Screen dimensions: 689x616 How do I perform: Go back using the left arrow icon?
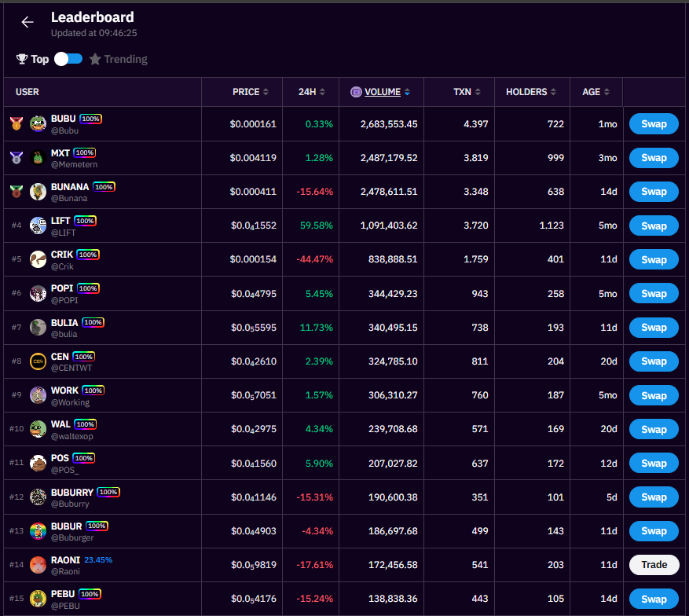27,22
